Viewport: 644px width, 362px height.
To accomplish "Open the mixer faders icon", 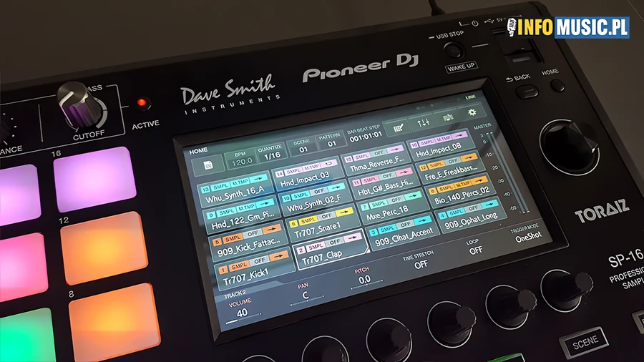I will [423, 122].
